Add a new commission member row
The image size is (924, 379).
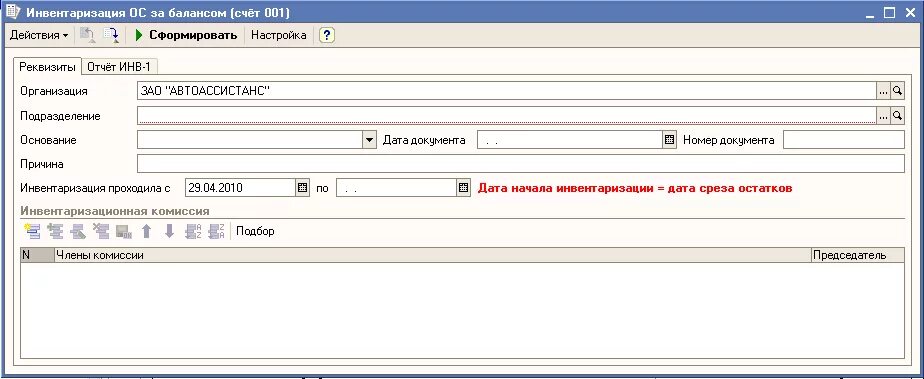(32, 232)
